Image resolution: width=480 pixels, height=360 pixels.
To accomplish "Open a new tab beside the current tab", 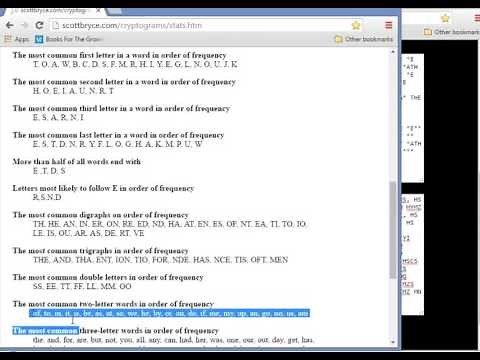I will coord(115,11).
